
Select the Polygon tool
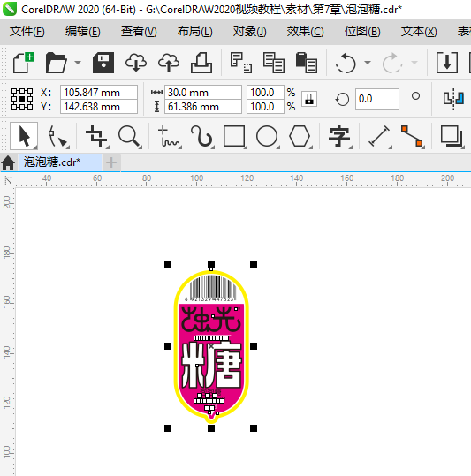pyautogui.click(x=300, y=136)
